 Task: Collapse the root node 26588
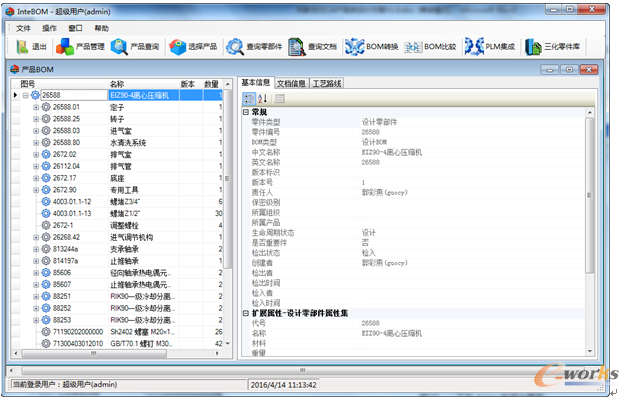click(x=26, y=95)
